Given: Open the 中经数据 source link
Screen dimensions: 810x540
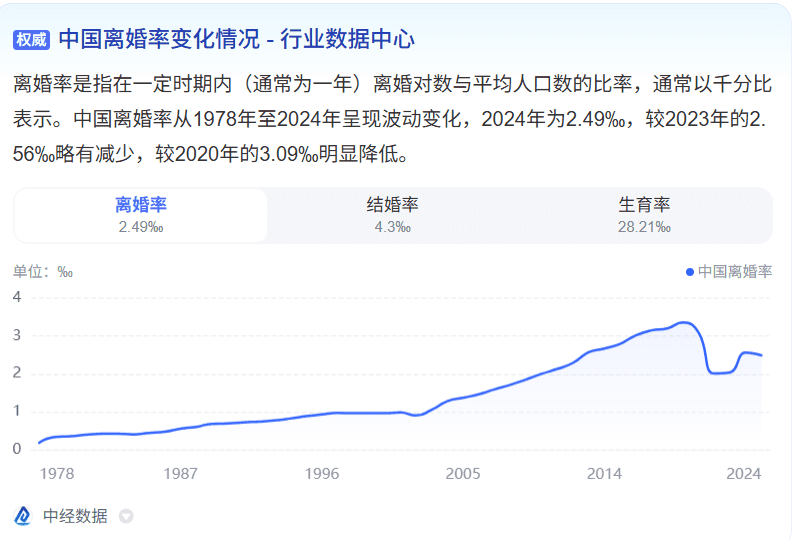Looking at the screenshot, I should coord(75,516).
